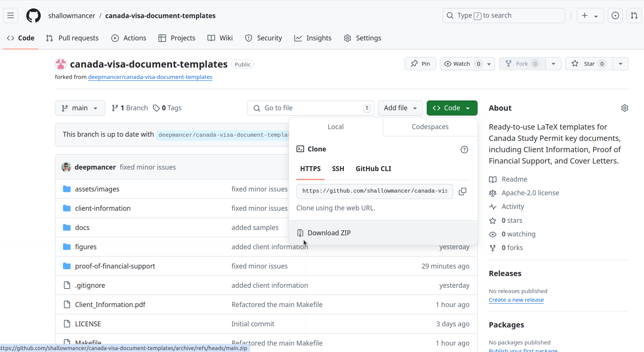This screenshot has height=352, width=644.
Task: Select the Local tab in clone panel
Action: tap(336, 127)
